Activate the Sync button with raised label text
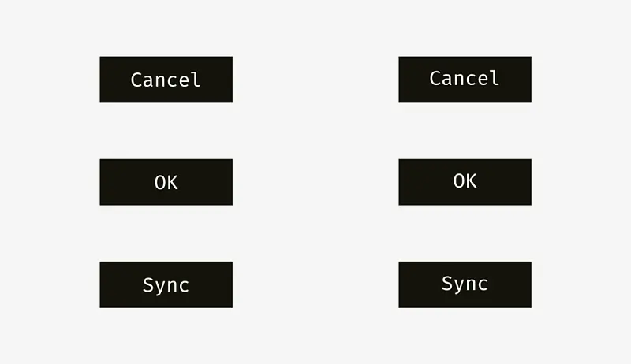Image resolution: width=631 pixels, height=364 pixels. [465, 285]
